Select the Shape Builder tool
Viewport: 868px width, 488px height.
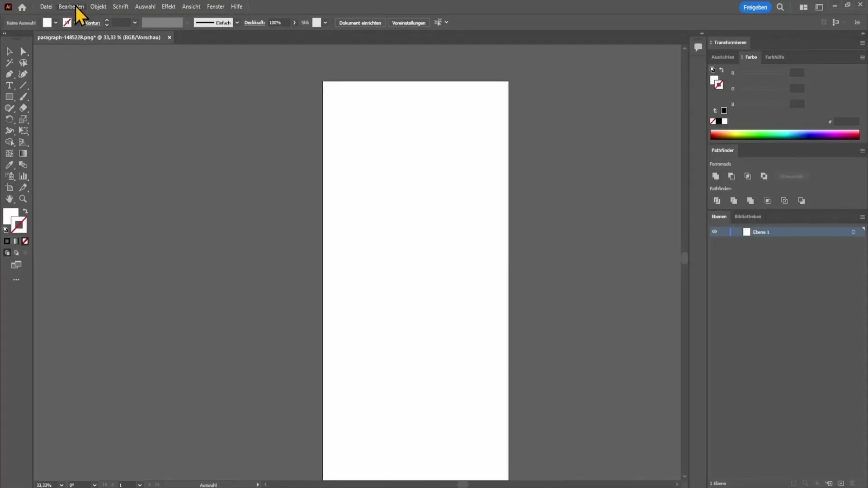(x=9, y=142)
